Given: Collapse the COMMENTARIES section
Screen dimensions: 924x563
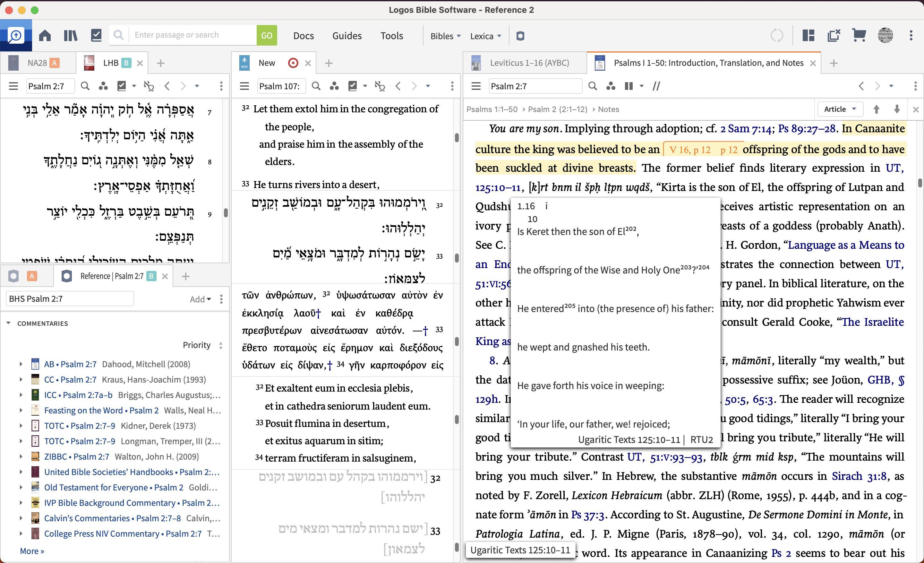Looking at the screenshot, I should coord(8,323).
